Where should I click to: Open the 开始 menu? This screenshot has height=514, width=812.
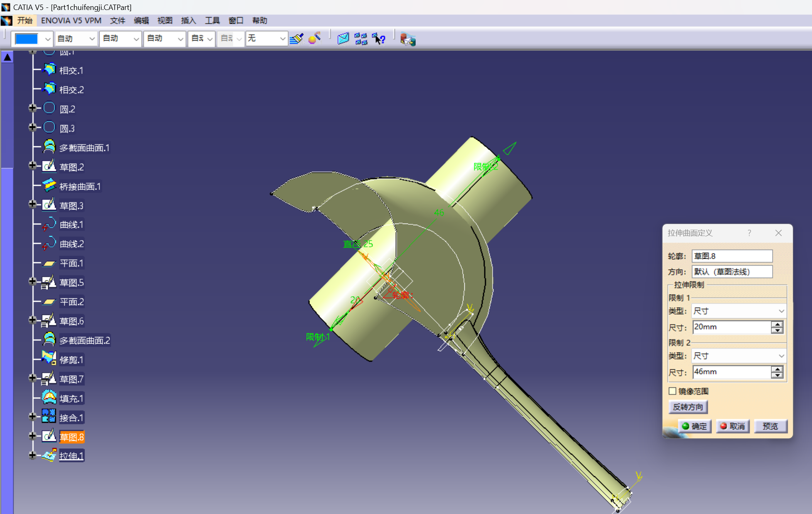point(25,20)
